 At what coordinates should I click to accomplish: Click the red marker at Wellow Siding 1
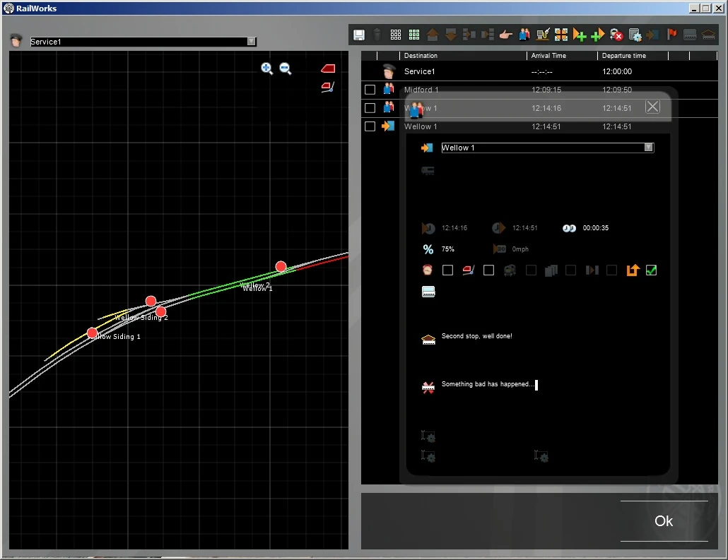point(93,333)
